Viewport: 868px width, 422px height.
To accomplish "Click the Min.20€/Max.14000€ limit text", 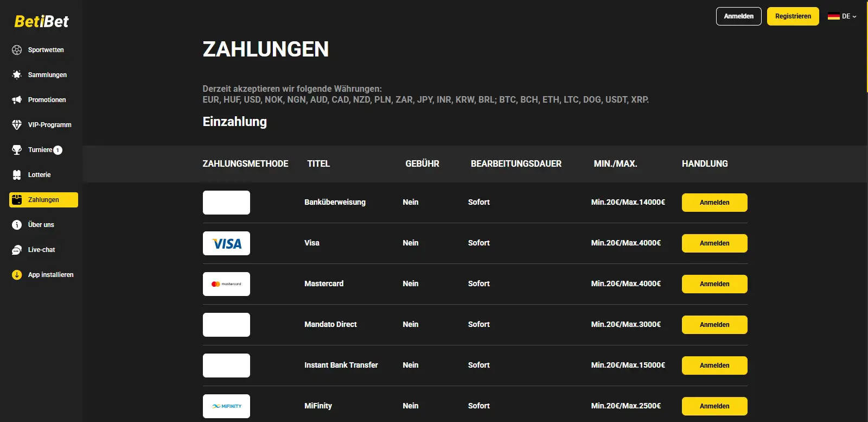I will point(628,202).
